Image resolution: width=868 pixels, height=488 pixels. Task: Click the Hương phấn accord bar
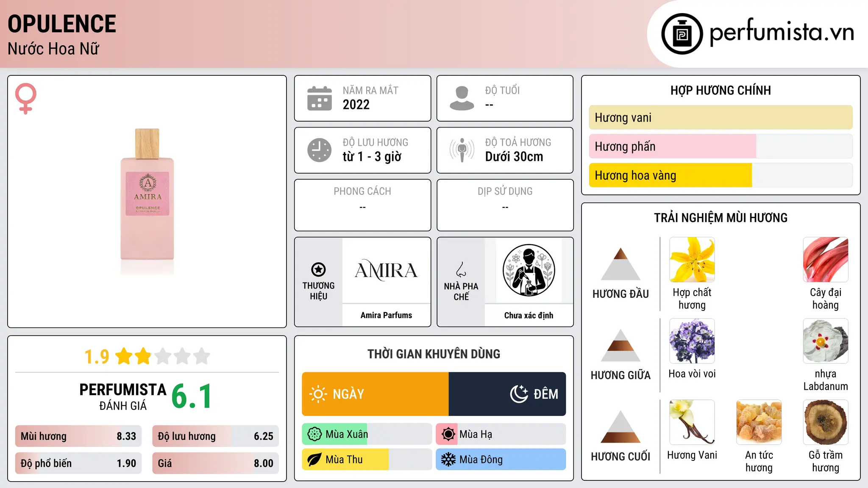point(721,146)
